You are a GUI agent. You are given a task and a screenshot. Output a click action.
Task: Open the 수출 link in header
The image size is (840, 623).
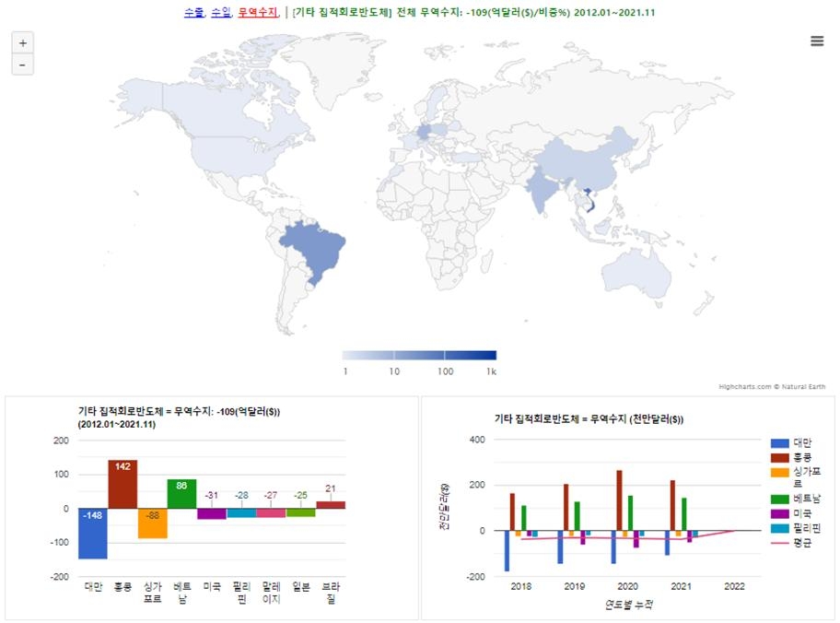pos(193,12)
